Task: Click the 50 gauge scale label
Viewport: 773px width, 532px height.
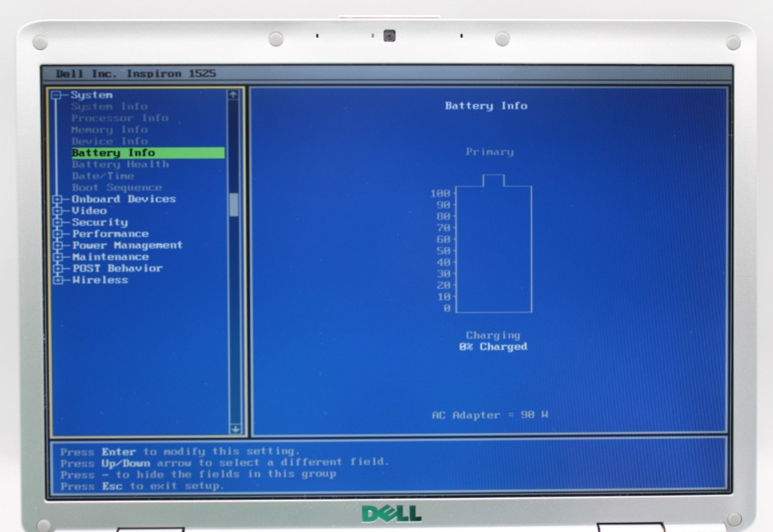Action: coord(444,251)
